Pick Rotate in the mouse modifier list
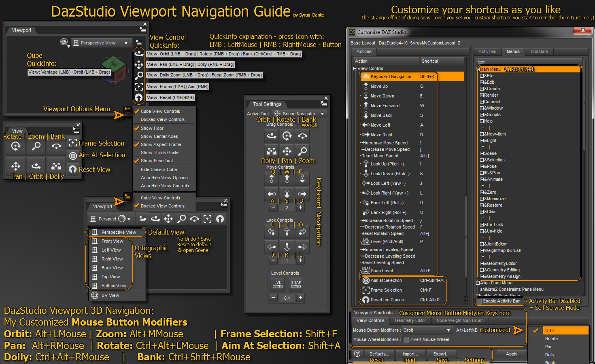The height and width of the screenshot is (364, 595). click(551, 339)
